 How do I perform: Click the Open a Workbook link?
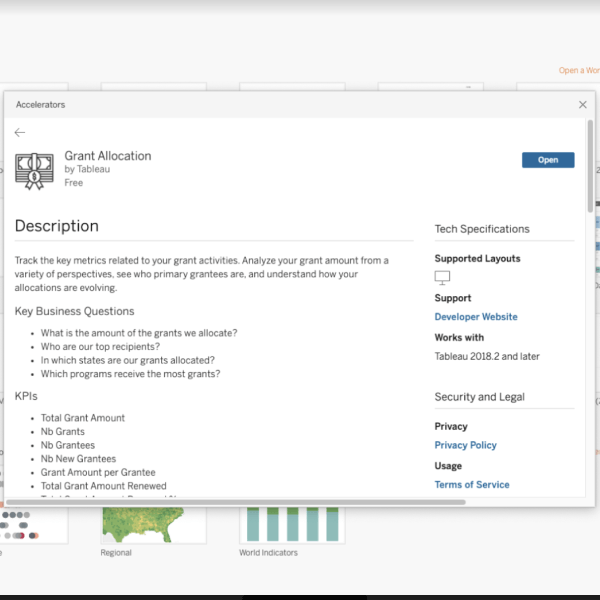(579, 71)
